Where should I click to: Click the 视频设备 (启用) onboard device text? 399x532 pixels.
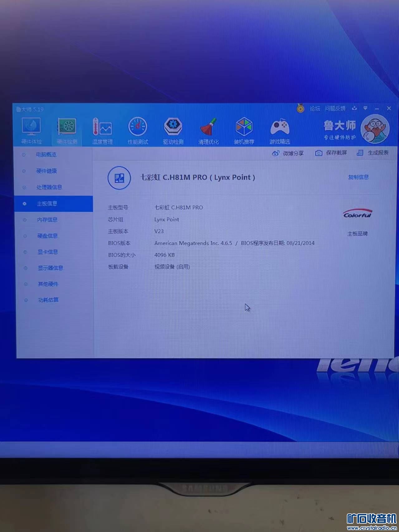172,267
